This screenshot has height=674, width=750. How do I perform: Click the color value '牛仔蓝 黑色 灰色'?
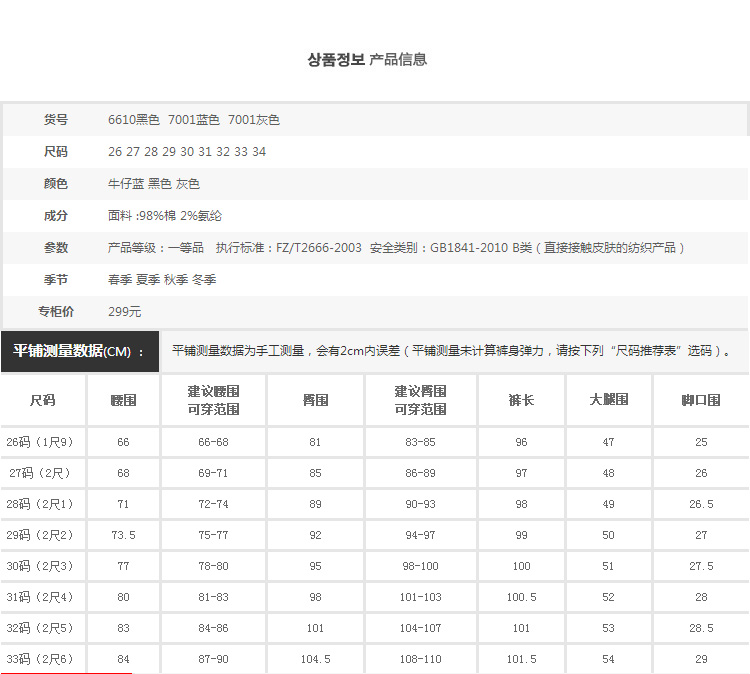tap(154, 184)
